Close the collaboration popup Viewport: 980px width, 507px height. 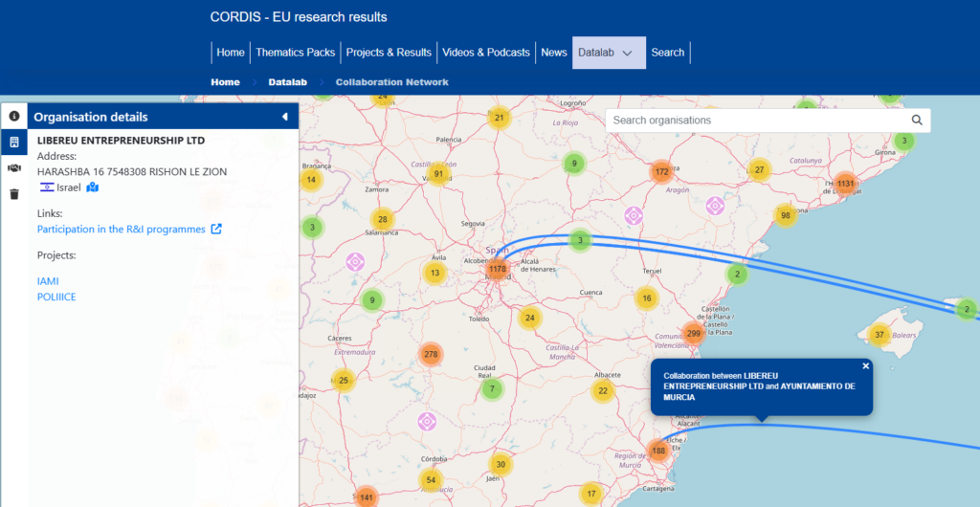coord(865,365)
